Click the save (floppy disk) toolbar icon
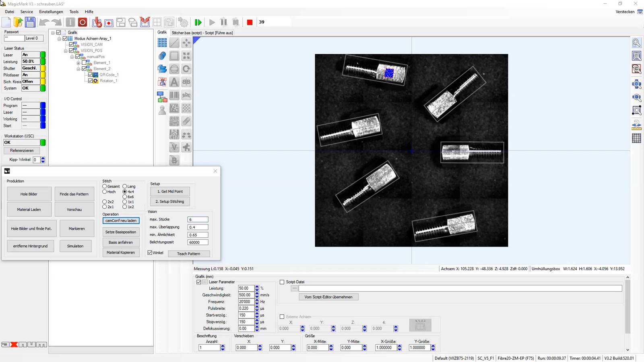This screenshot has height=362, width=644. point(30,22)
